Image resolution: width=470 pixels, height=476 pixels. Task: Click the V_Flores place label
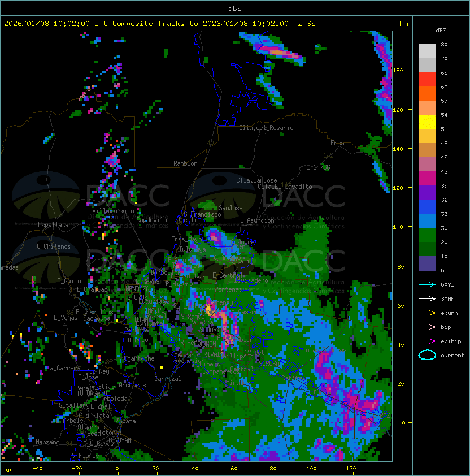point(85,455)
